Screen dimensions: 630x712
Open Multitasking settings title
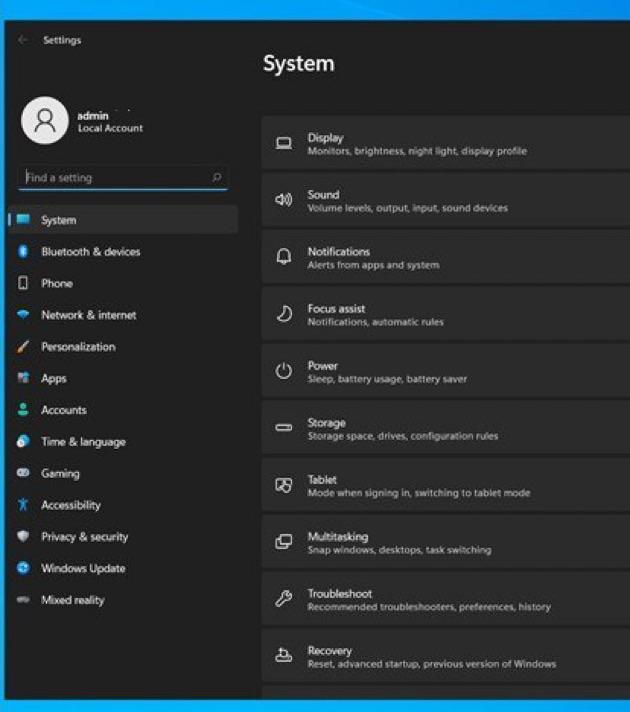point(338,537)
